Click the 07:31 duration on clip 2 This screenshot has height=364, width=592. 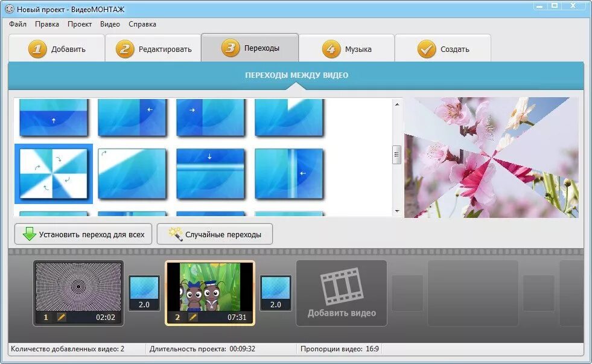(237, 317)
